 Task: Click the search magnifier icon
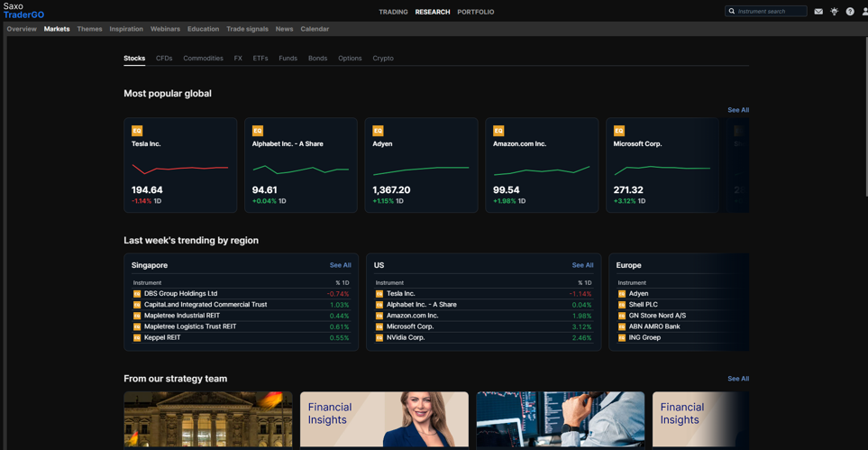tap(732, 11)
